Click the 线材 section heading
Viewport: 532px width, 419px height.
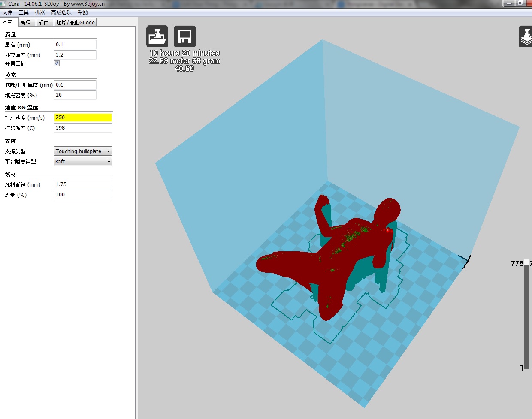(10, 174)
